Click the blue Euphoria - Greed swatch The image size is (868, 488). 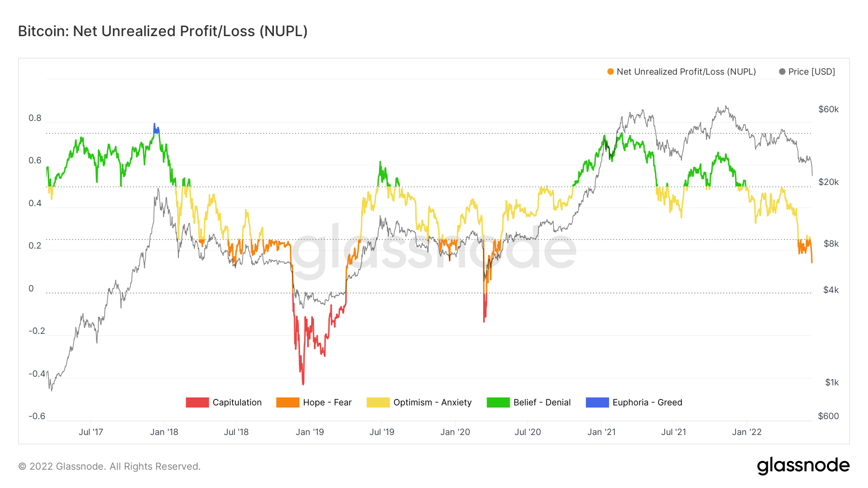coord(597,402)
